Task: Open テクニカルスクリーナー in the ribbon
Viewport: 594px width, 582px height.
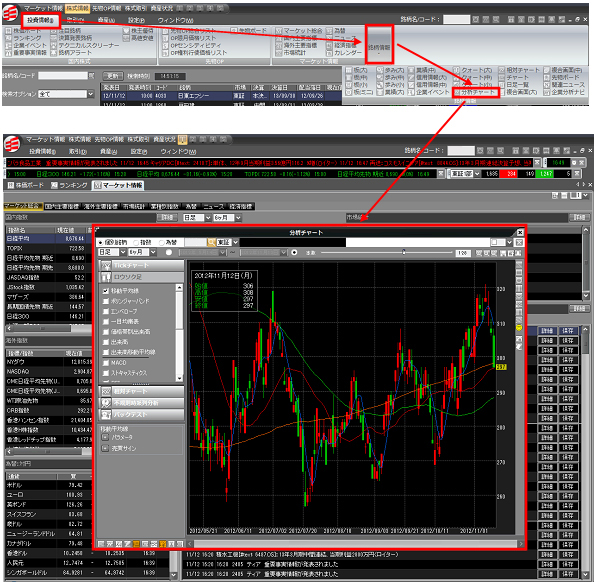Action: pyautogui.click(x=85, y=45)
